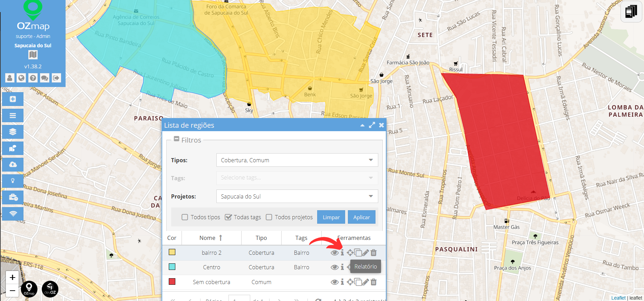The height and width of the screenshot is (301, 644).
Task: Open the map annotations sidebar button
Action: (x=13, y=148)
